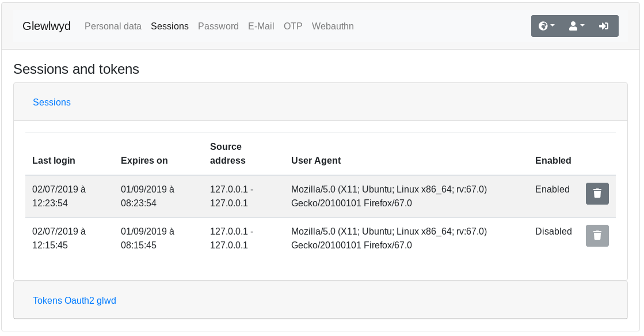Delete the enabled session from 12:23:54

click(x=597, y=193)
